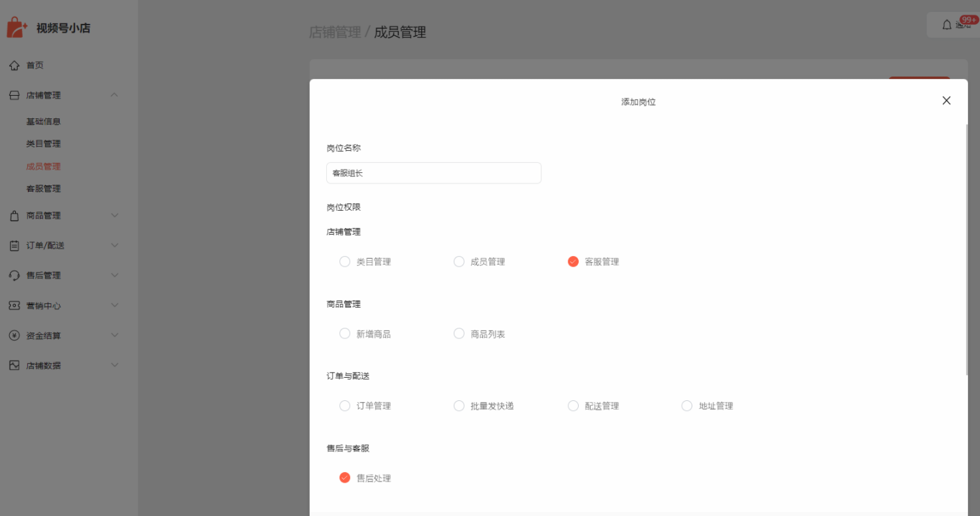Screen dimensions: 980x516
Task: Click the 资金结算 yen coin icon
Action: [x=14, y=335]
